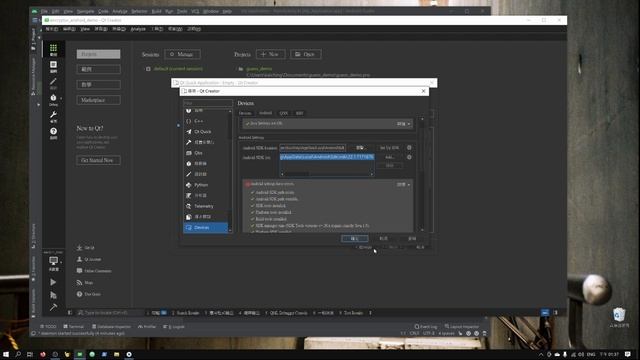
Task: Click Windows Start button
Action: pos(6,354)
